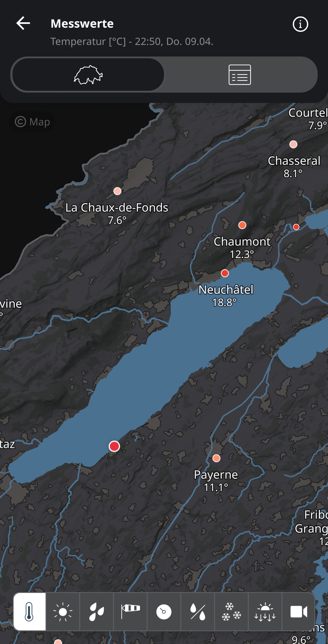Open the webcam camera icon
The image size is (328, 644).
coord(299,612)
